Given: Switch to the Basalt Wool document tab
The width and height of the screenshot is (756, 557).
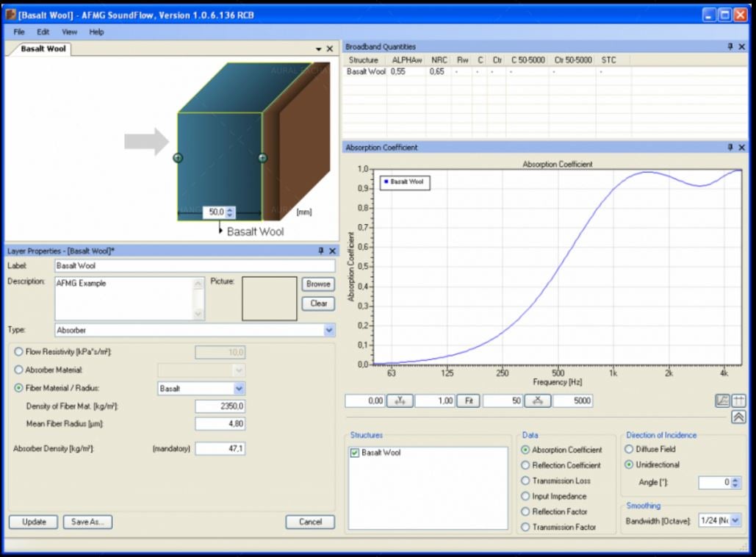Looking at the screenshot, I should pos(37,49).
